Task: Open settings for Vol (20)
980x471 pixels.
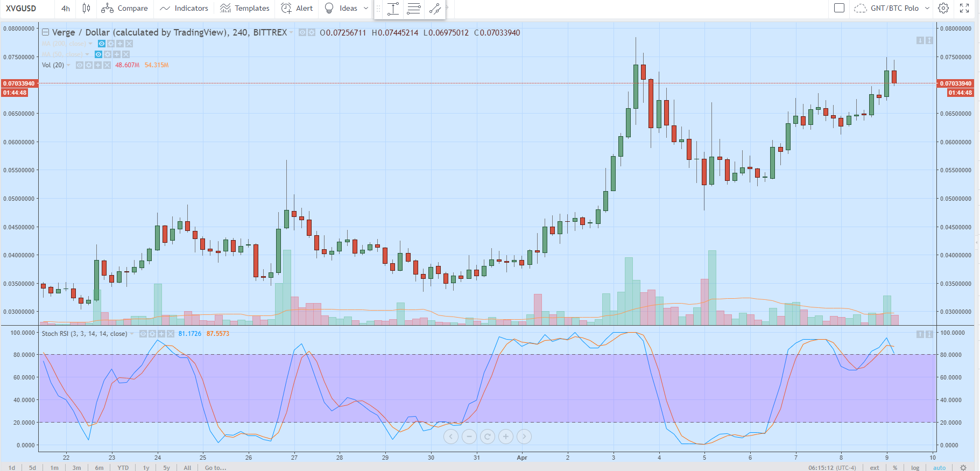Action: click(x=89, y=65)
